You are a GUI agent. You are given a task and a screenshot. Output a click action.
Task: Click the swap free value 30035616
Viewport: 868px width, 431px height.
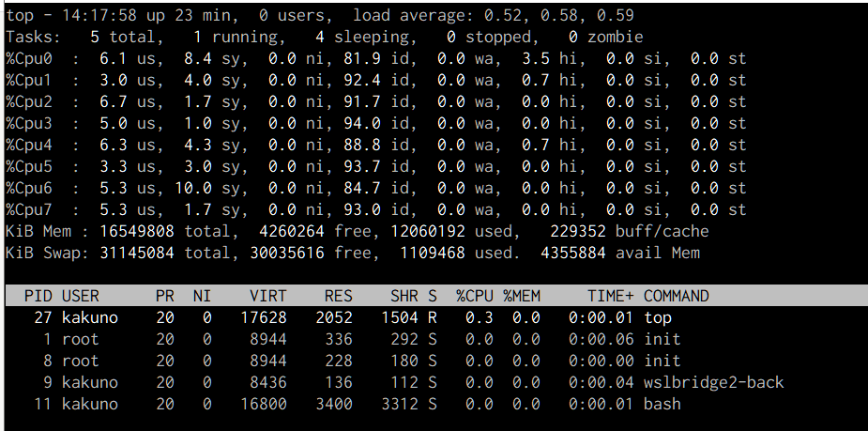287,253
